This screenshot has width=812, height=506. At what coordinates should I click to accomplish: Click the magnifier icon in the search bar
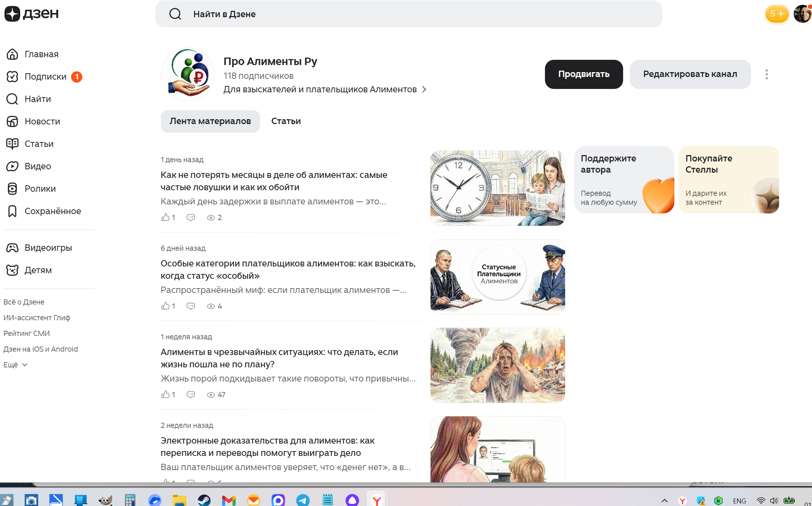(x=175, y=14)
